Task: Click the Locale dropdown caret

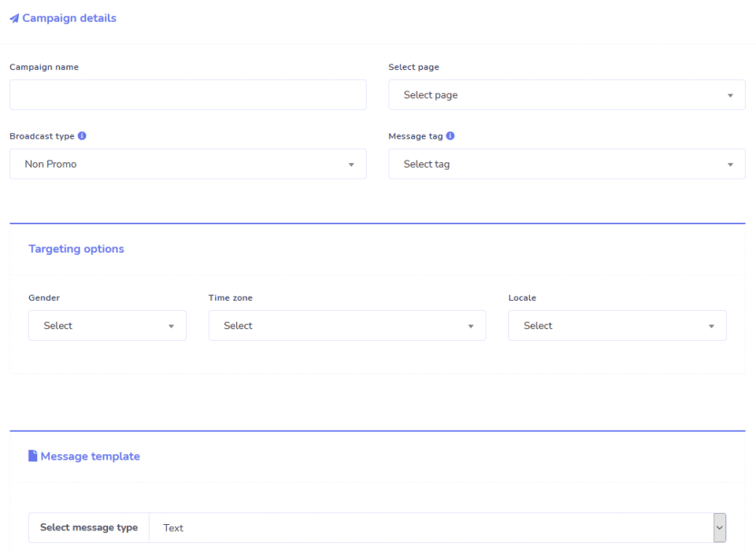Action: point(711,327)
